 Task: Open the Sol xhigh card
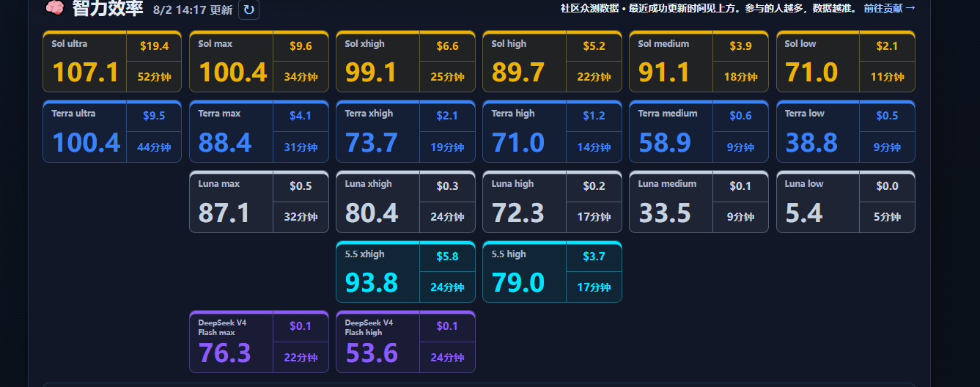point(405,62)
